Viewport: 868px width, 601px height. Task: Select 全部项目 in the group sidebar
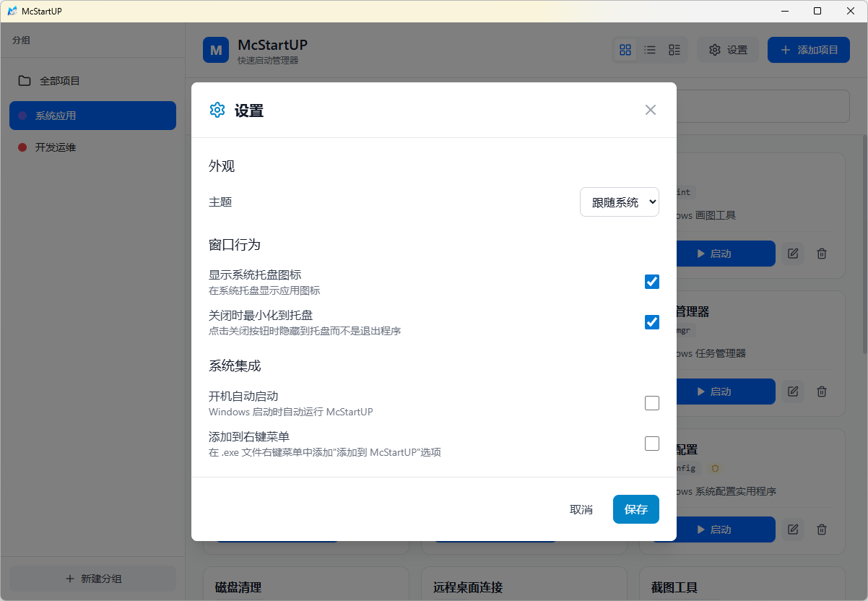(x=92, y=81)
